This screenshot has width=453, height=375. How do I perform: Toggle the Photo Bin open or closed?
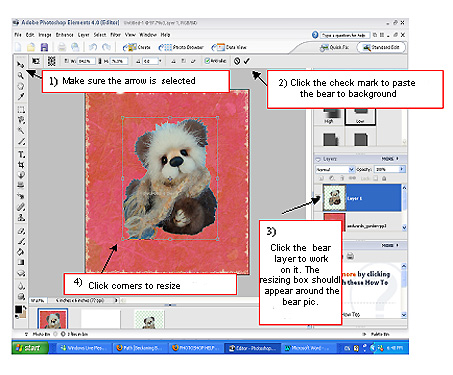click(x=38, y=334)
